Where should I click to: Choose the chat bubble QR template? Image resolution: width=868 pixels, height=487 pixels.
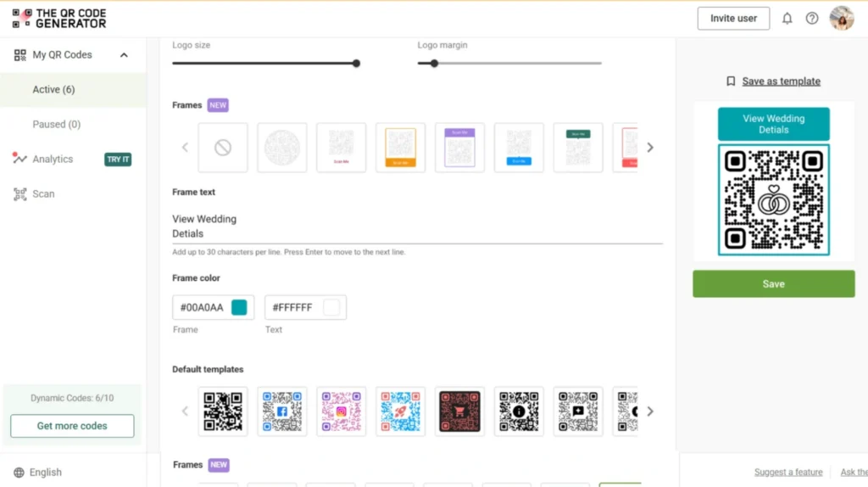click(x=578, y=411)
